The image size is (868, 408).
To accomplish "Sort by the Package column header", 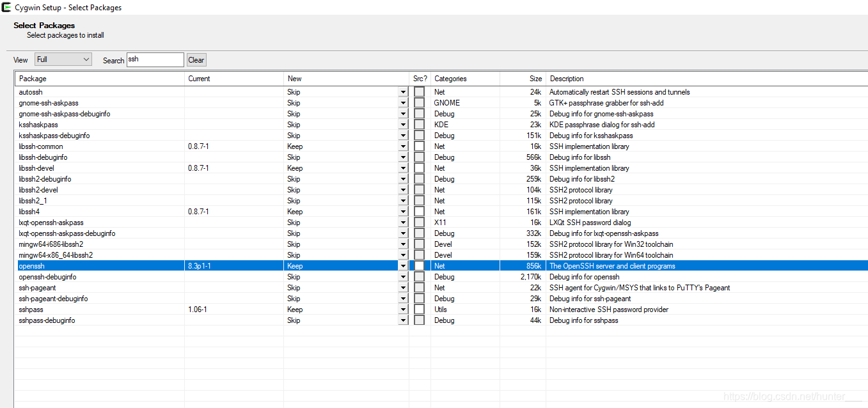I will point(100,79).
